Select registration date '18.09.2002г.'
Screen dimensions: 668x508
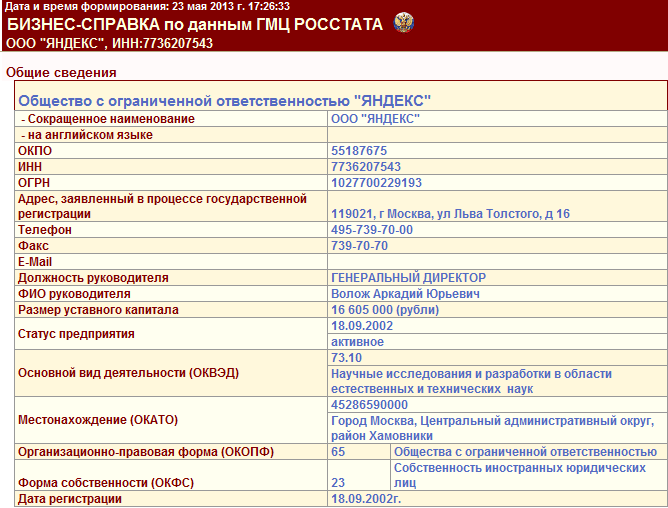[366, 499]
